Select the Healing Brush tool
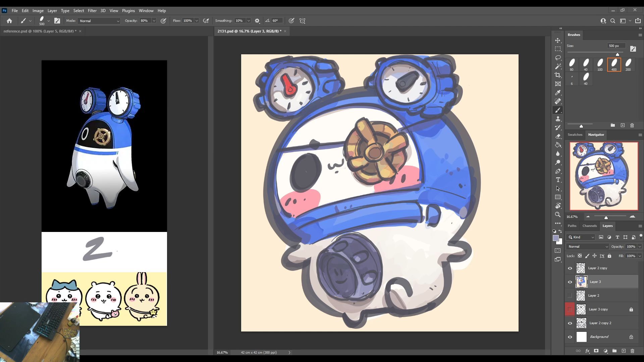 [x=558, y=101]
